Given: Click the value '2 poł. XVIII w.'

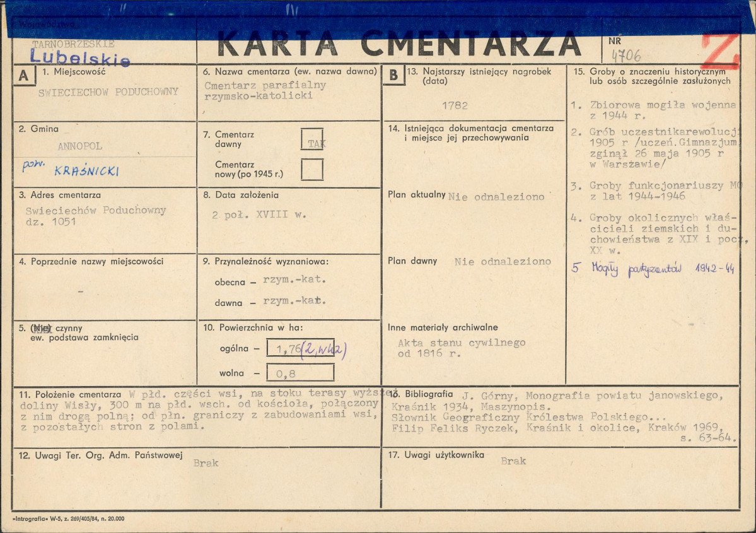Looking at the screenshot, I should 259,214.
